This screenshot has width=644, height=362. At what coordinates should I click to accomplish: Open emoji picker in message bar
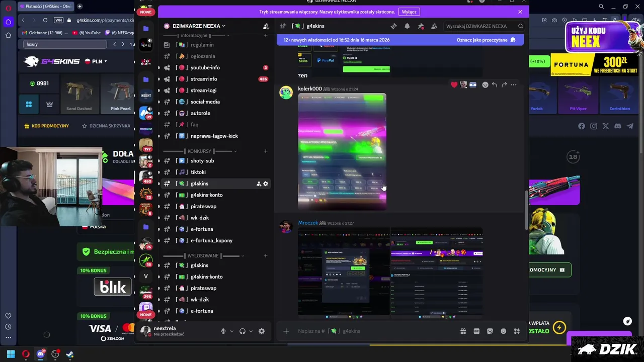(x=503, y=331)
